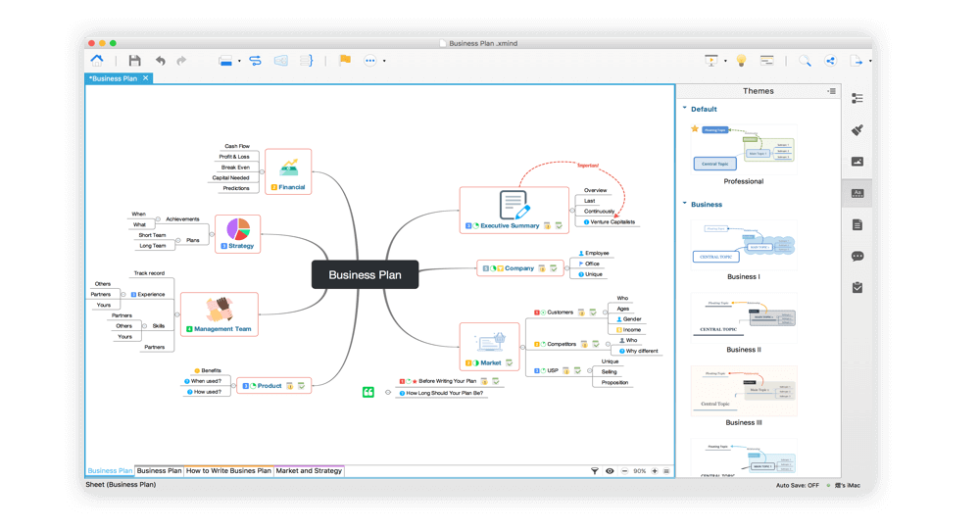Toggle checkbox on Before Writing Your Plan

[x=496, y=381]
